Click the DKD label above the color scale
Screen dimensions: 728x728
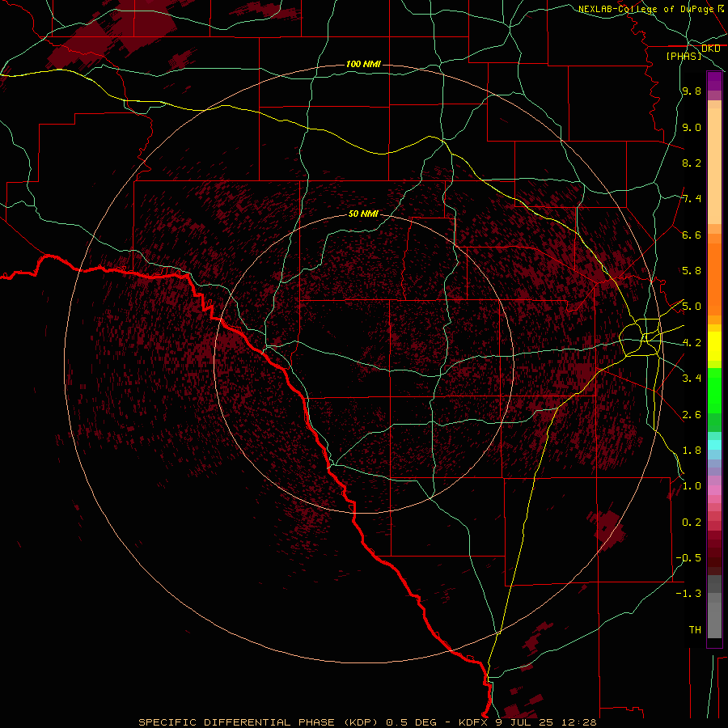pos(710,49)
